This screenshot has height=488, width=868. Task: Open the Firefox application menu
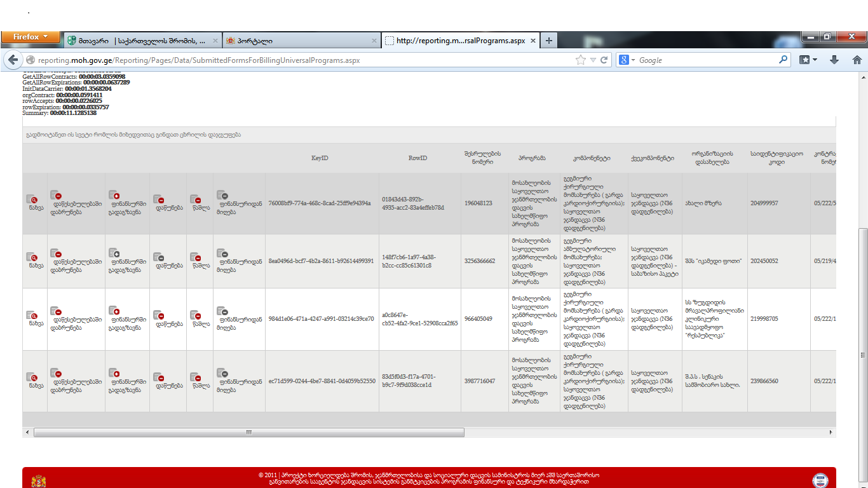(31, 37)
